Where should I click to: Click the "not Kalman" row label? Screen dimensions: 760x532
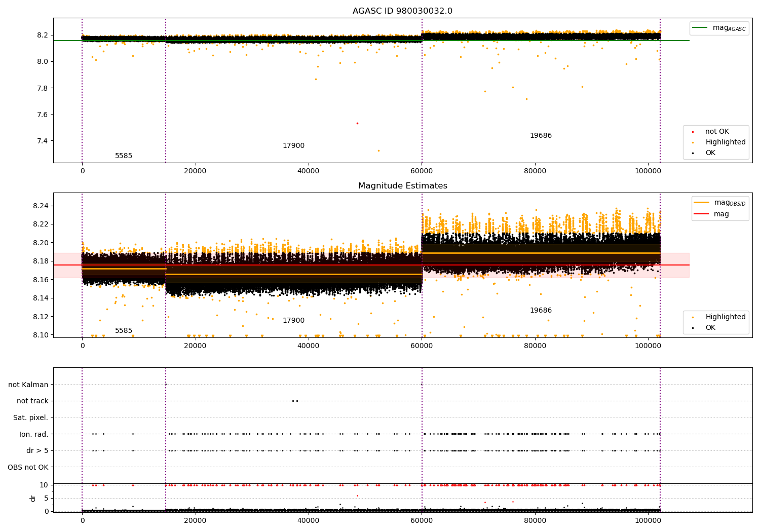[x=28, y=385]
